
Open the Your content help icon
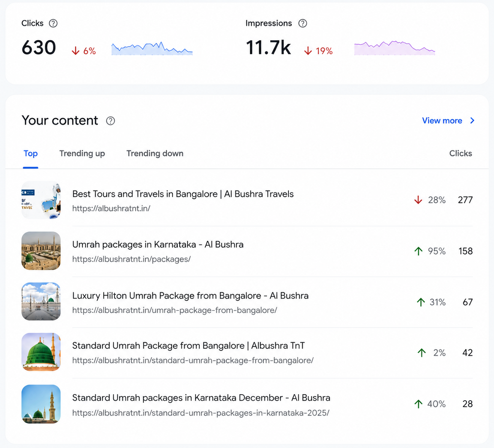(x=110, y=121)
